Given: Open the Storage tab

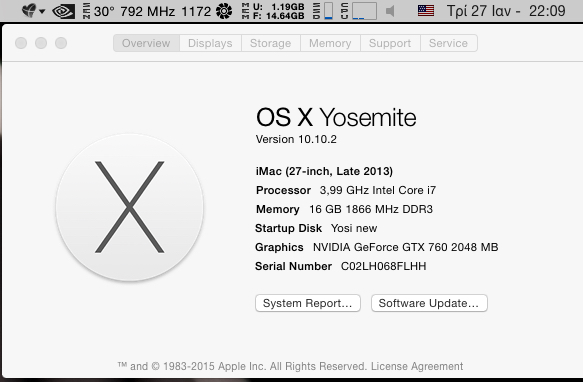Looking at the screenshot, I should [x=271, y=43].
